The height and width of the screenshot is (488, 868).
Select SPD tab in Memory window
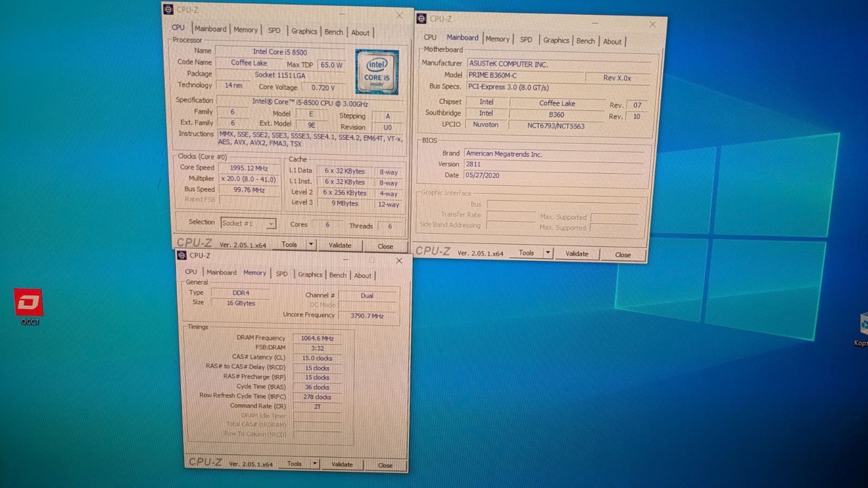[282, 274]
